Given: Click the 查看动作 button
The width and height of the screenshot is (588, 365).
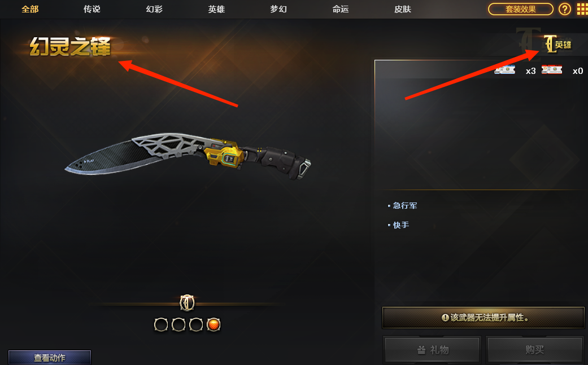Looking at the screenshot, I should 50,357.
